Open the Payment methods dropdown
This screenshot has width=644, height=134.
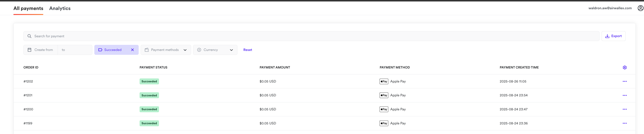click(165, 50)
